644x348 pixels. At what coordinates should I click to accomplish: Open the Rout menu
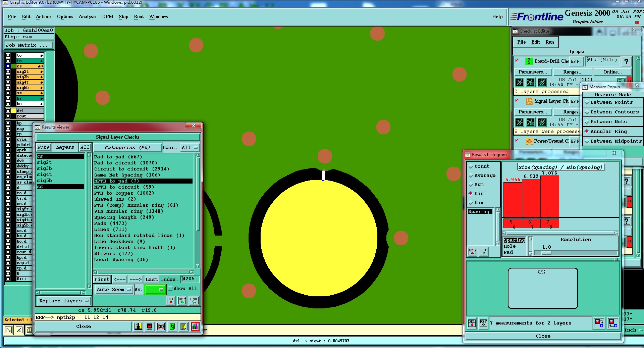[x=139, y=17]
